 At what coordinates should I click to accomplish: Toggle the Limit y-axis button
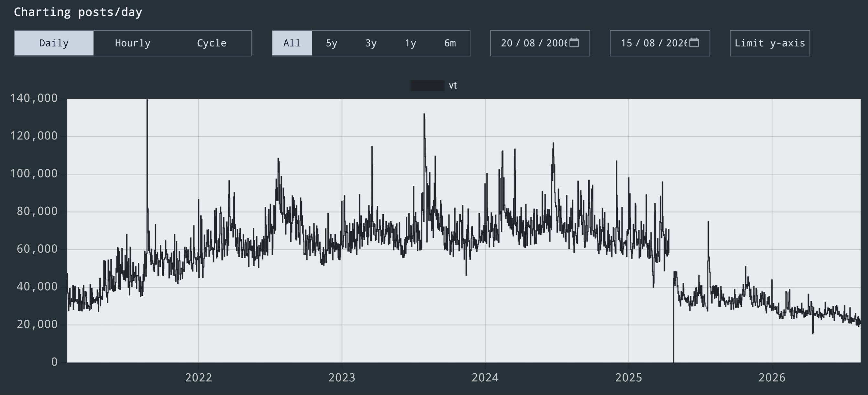click(x=770, y=43)
